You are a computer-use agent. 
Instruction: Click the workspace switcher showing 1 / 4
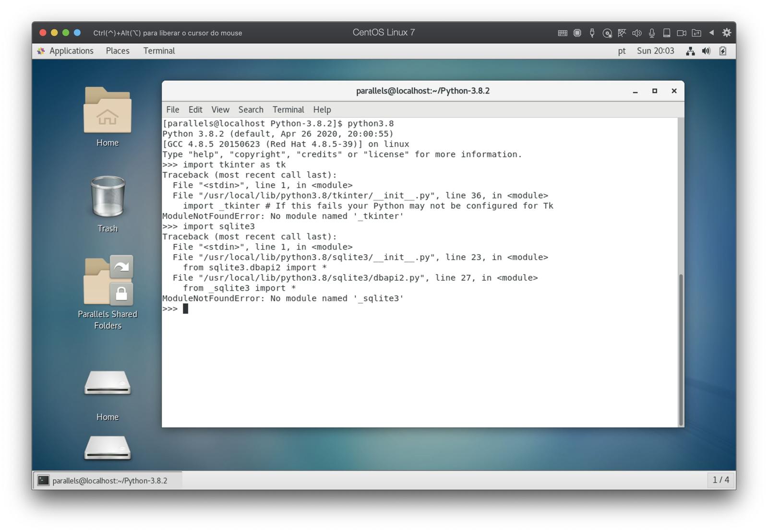point(720,480)
